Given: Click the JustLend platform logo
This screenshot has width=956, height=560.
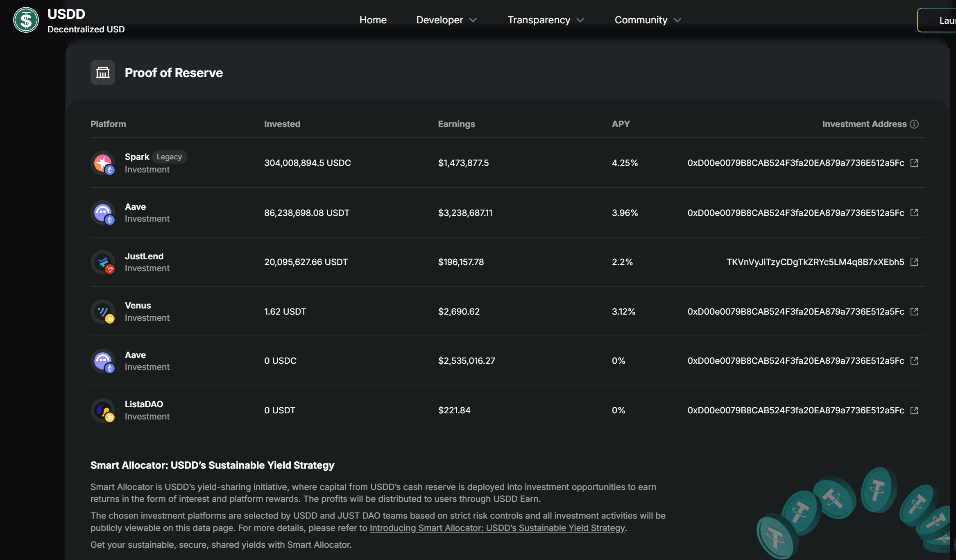Looking at the screenshot, I should 102,262.
